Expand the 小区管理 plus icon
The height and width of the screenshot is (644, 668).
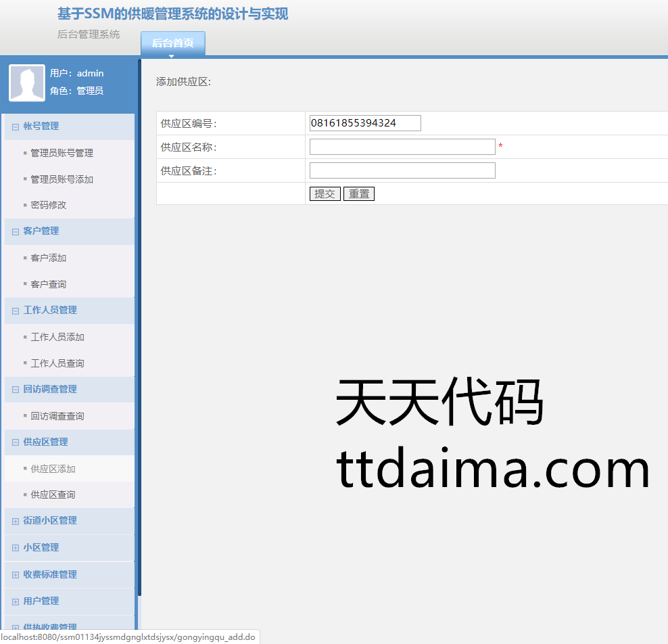(x=16, y=548)
